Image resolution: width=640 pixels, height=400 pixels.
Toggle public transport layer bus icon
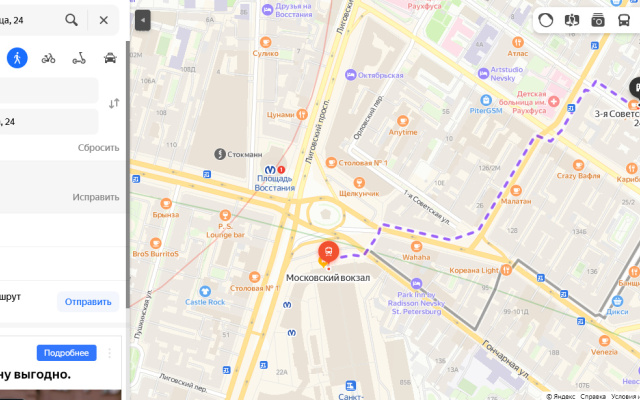tap(624, 20)
